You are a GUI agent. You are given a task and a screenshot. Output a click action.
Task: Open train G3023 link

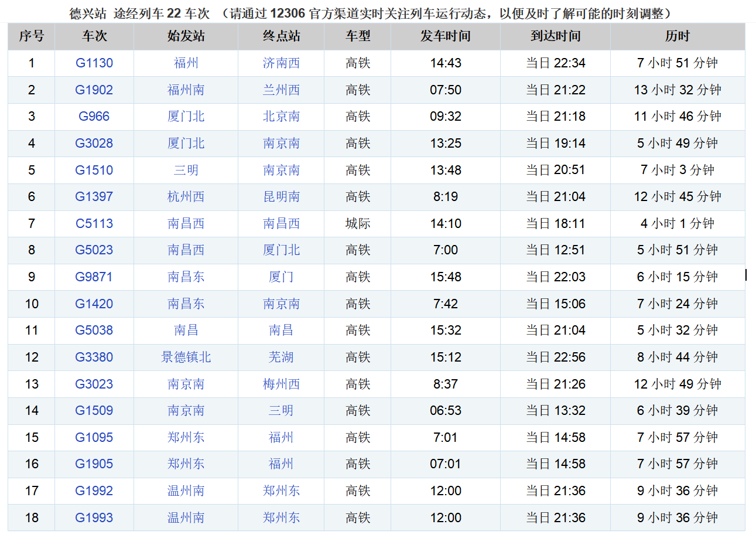tap(94, 384)
